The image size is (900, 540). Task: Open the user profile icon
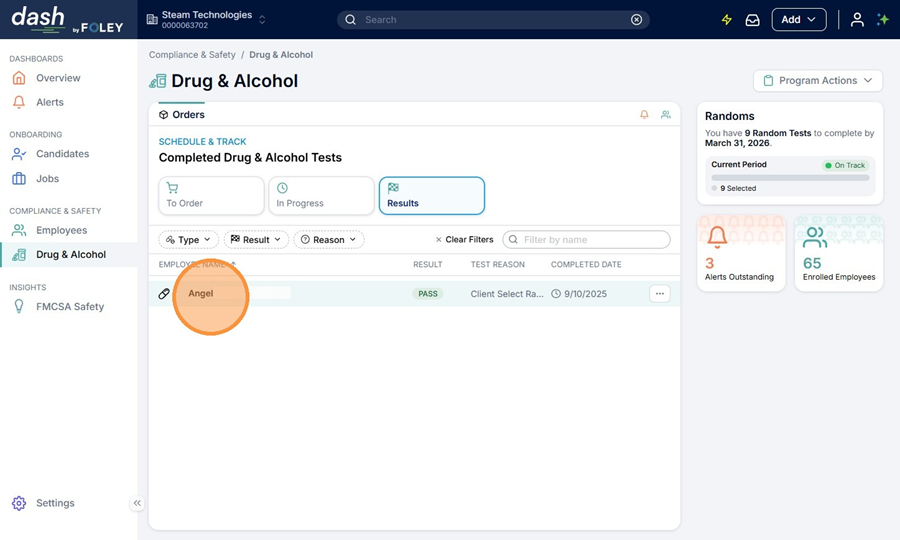pos(857,20)
